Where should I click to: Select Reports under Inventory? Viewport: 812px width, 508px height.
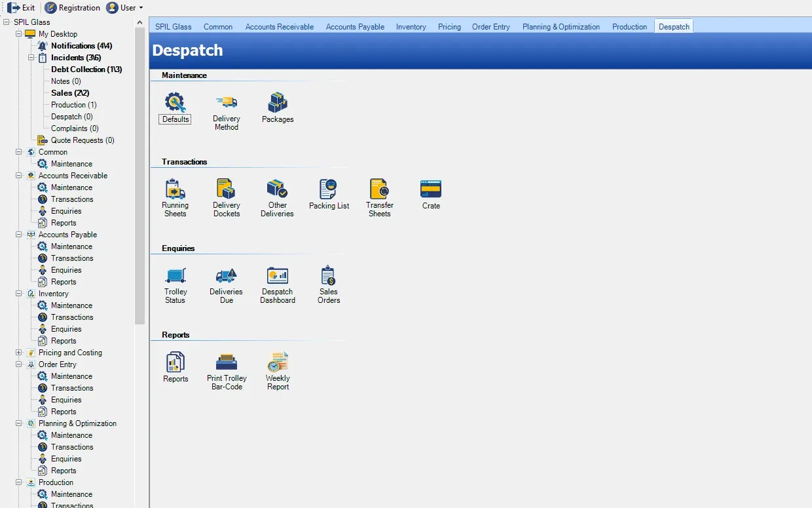click(64, 341)
